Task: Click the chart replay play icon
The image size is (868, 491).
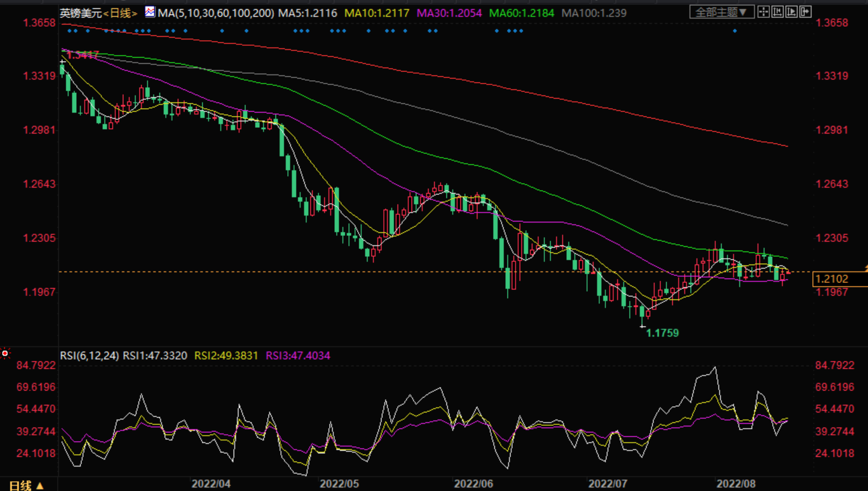Action: point(791,12)
